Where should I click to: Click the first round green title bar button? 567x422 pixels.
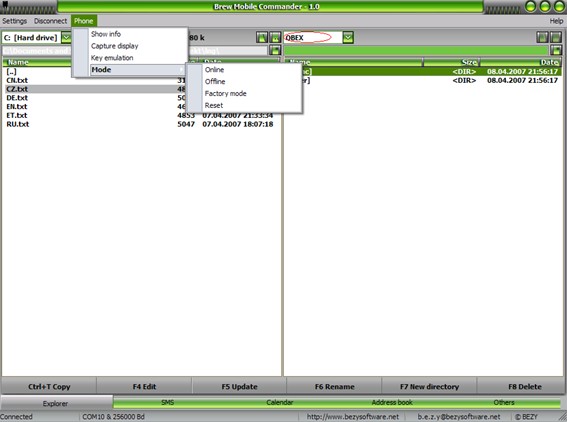point(530,7)
